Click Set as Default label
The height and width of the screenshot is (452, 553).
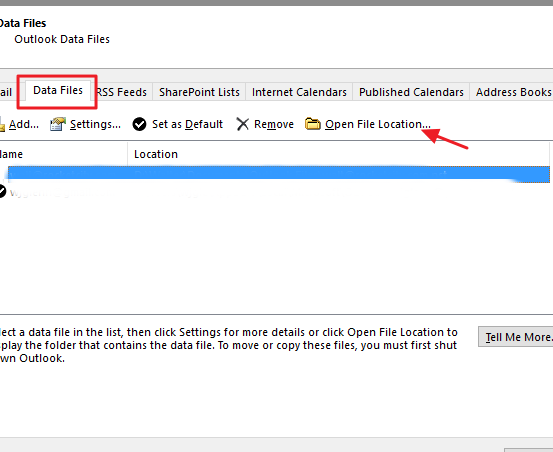click(x=187, y=124)
